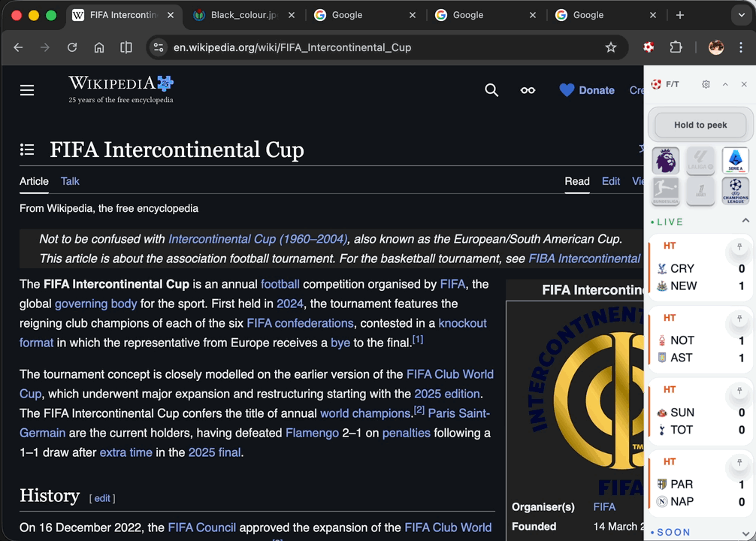This screenshot has width=756, height=541.
Task: Bookmark this page with the star
Action: tap(611, 47)
